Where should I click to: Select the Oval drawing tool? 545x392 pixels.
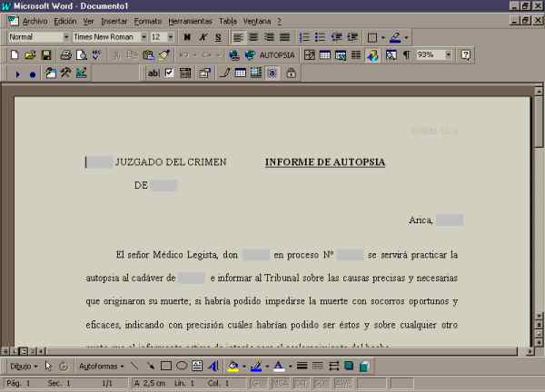[x=181, y=367]
